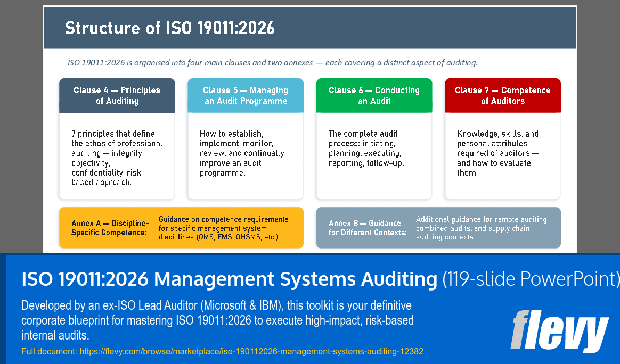
Task: Select the '7 principles that define the ethos' text
Action: tap(117, 158)
